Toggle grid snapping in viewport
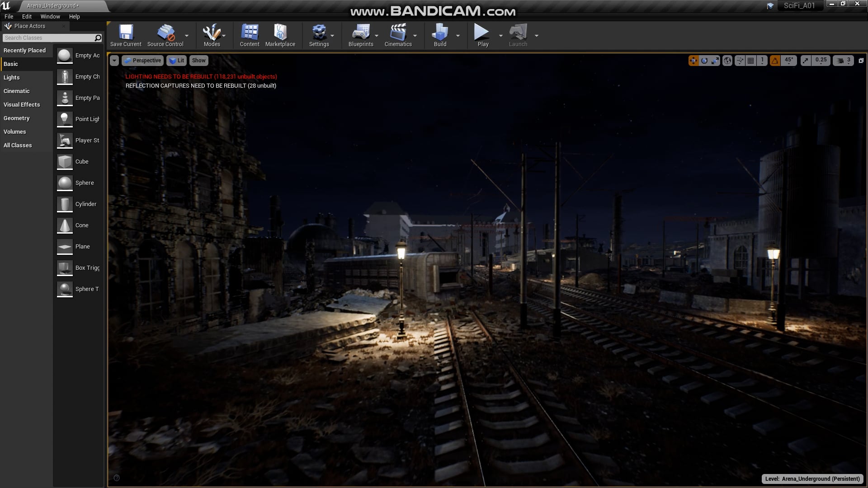The image size is (868, 488). click(751, 61)
